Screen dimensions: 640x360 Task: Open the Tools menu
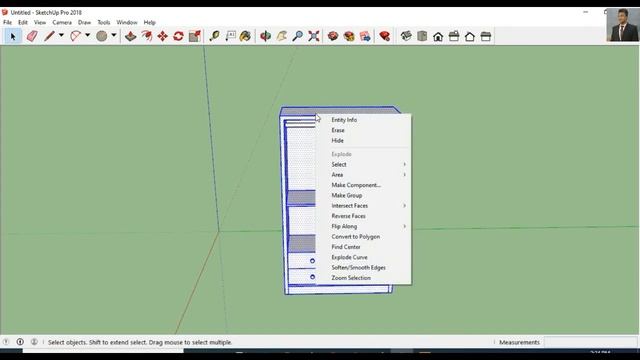click(x=104, y=22)
